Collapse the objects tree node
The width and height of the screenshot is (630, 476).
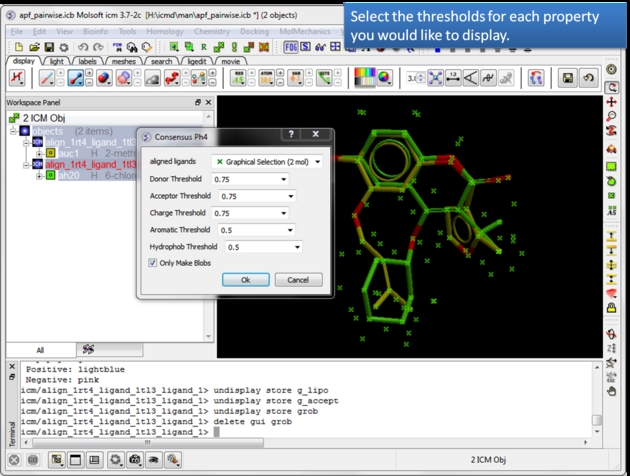coord(13,130)
